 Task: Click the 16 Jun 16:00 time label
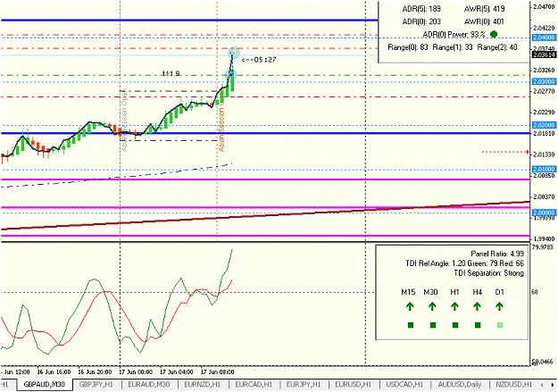coord(54,372)
